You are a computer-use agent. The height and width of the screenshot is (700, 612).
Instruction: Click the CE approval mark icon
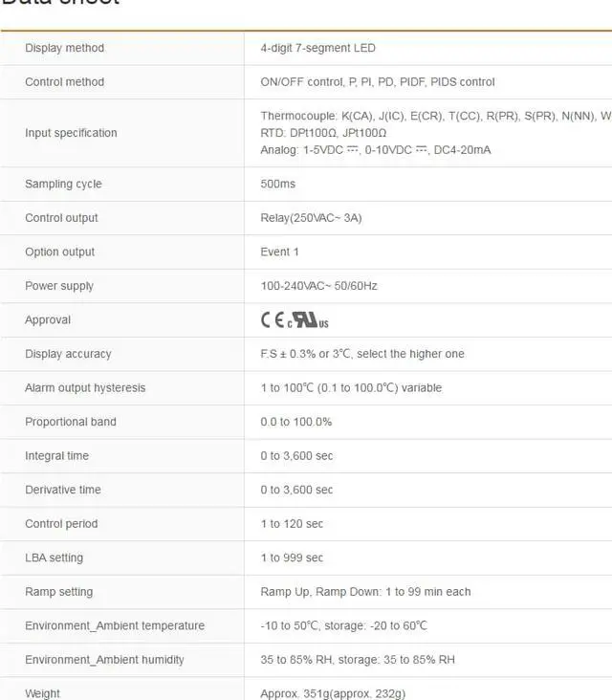273,319
